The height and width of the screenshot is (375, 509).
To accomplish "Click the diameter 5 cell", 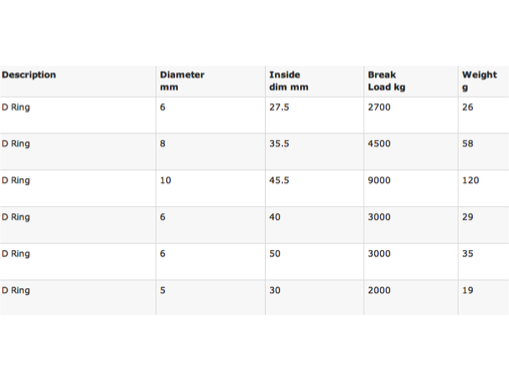I will click(x=163, y=290).
